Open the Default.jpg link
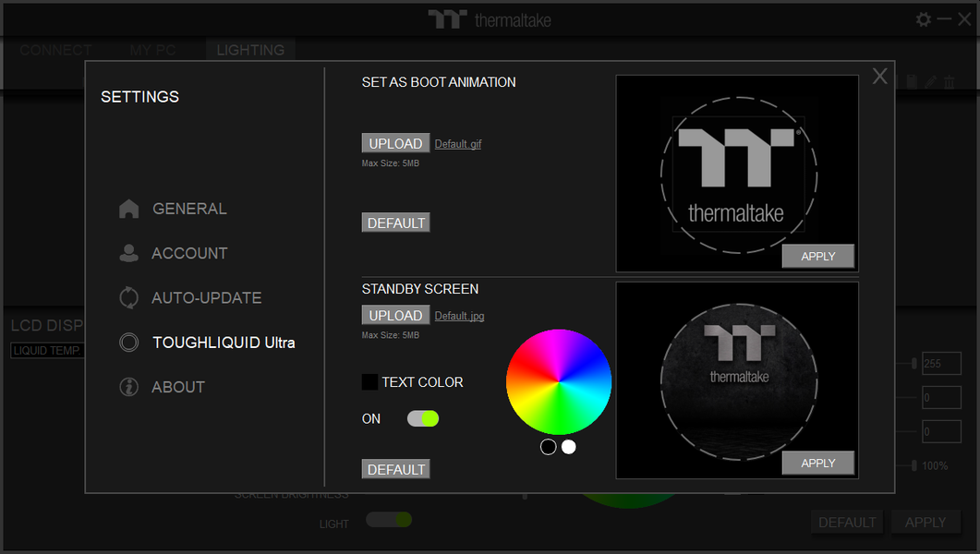This screenshot has height=554, width=980. [x=459, y=316]
